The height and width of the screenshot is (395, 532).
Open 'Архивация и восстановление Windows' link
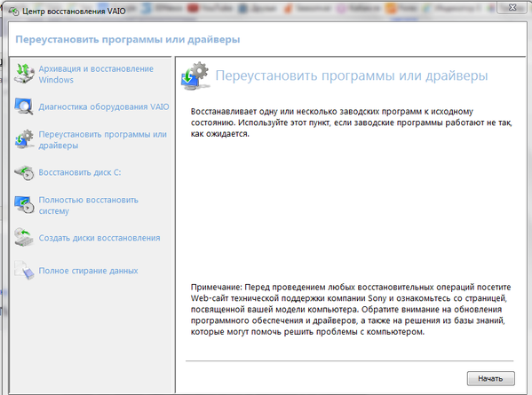(x=96, y=75)
